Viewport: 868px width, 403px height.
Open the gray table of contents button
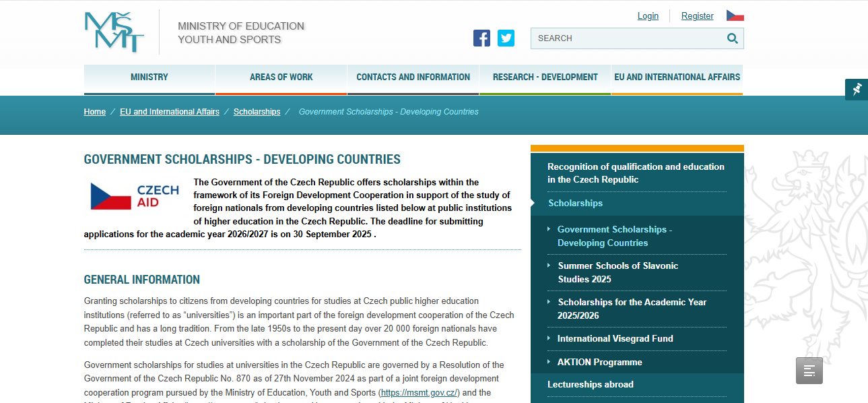click(809, 371)
